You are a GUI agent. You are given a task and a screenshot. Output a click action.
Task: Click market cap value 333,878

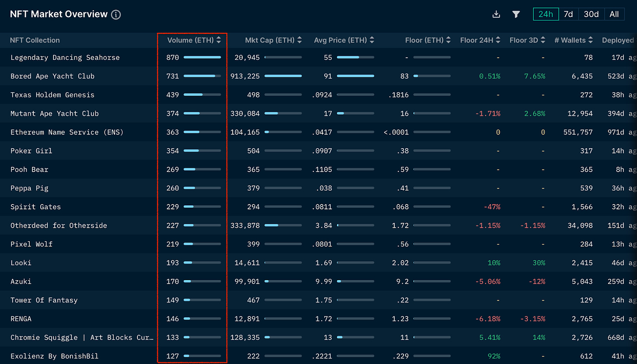point(245,225)
